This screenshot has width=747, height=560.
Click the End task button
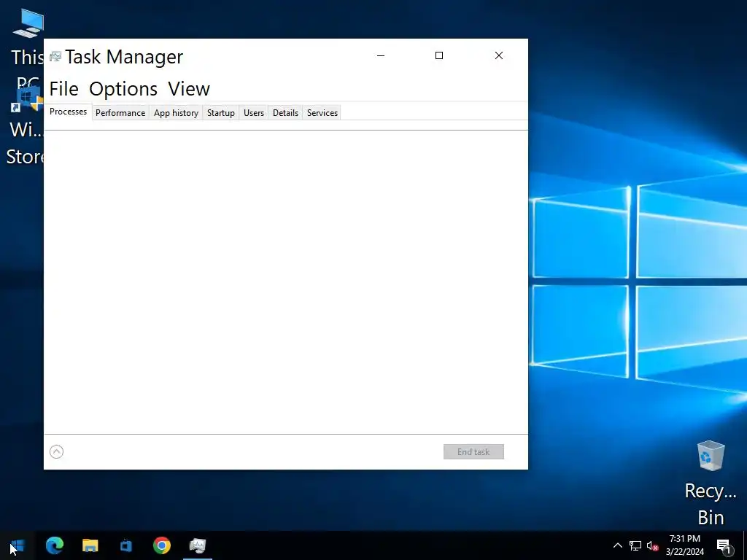(473, 452)
